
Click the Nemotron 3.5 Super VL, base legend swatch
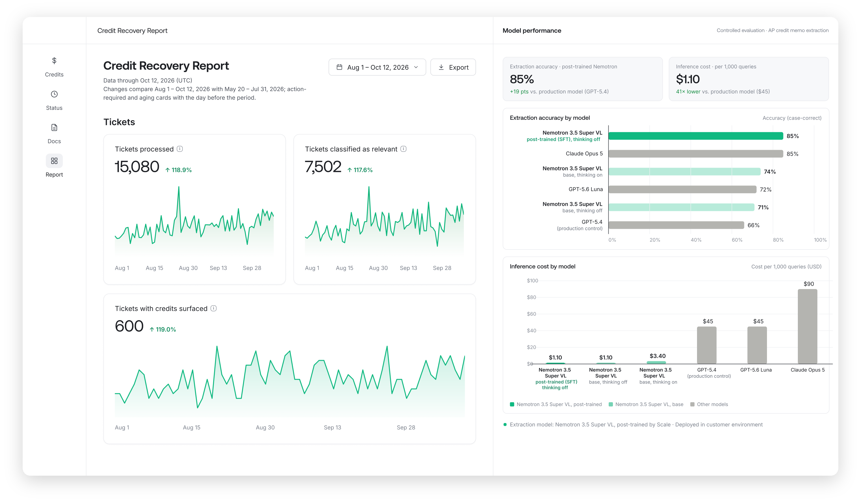pos(611,404)
